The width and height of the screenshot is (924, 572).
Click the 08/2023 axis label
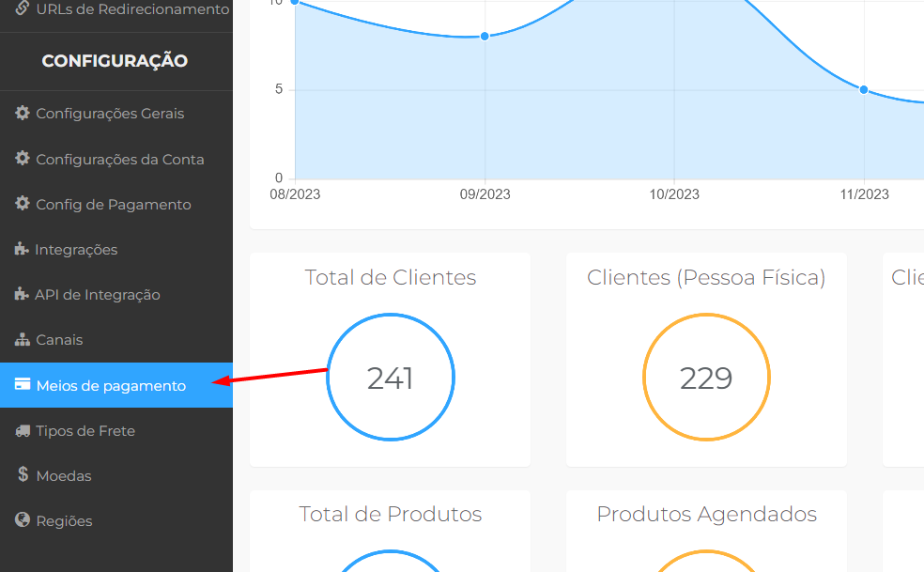pos(295,194)
